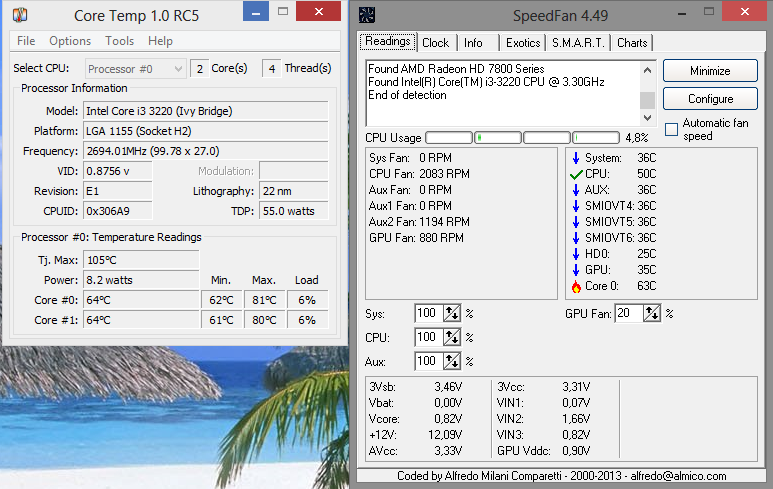Click the Core Temp application icon in the title bar
Screen dimensions: 773x489
tap(20, 15)
